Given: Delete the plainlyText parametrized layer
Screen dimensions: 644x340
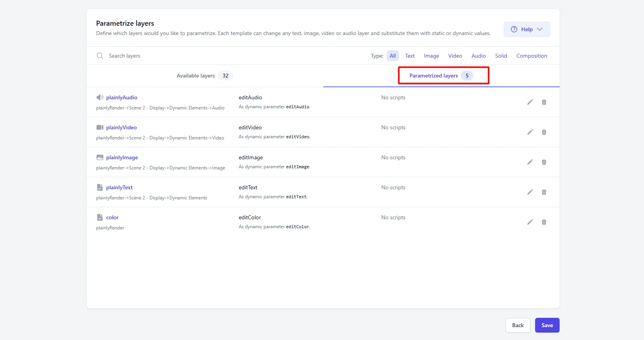Looking at the screenshot, I should tap(544, 192).
